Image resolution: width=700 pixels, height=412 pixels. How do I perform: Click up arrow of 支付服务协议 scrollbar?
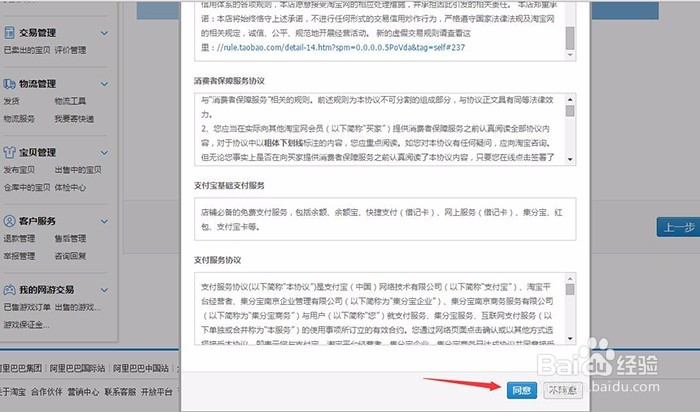570,279
